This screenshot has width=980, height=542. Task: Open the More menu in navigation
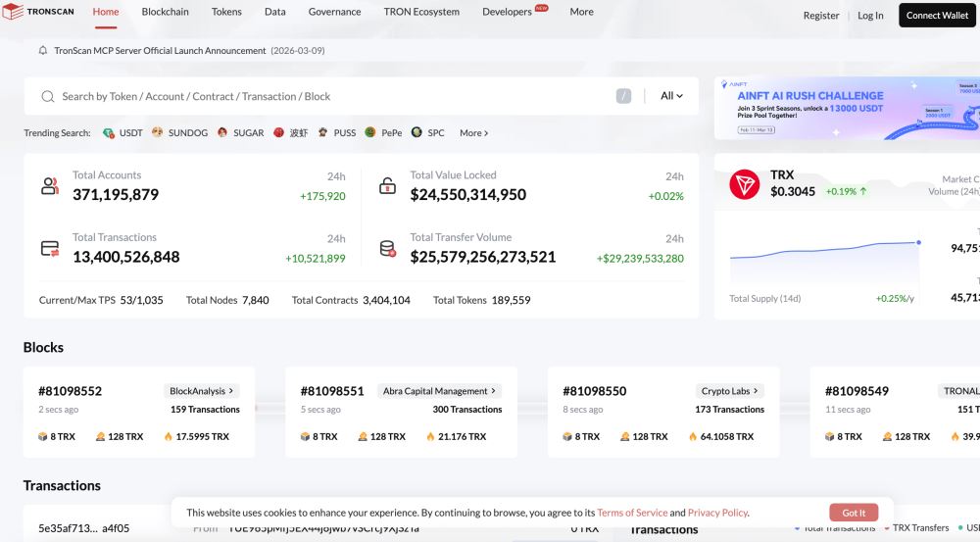click(x=581, y=12)
